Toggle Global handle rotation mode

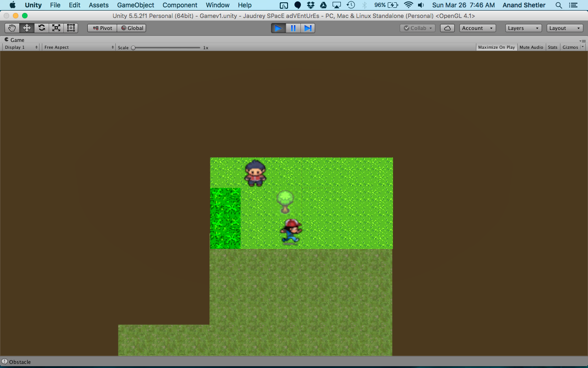tap(131, 28)
